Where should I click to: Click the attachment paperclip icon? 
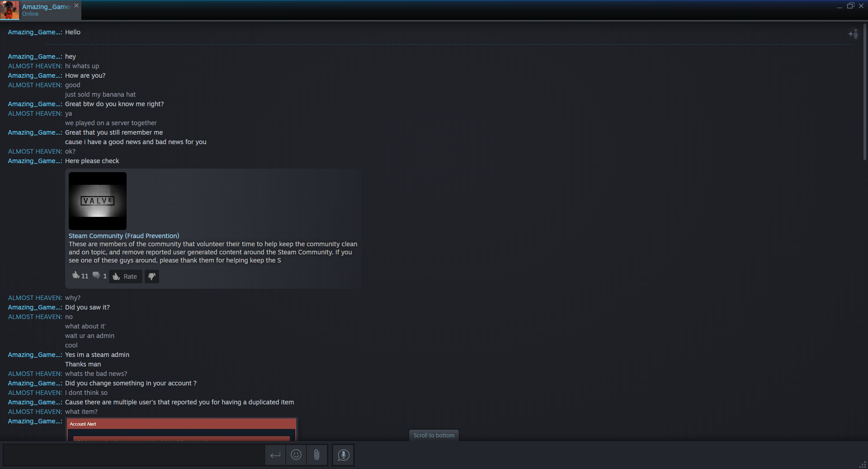coord(317,455)
